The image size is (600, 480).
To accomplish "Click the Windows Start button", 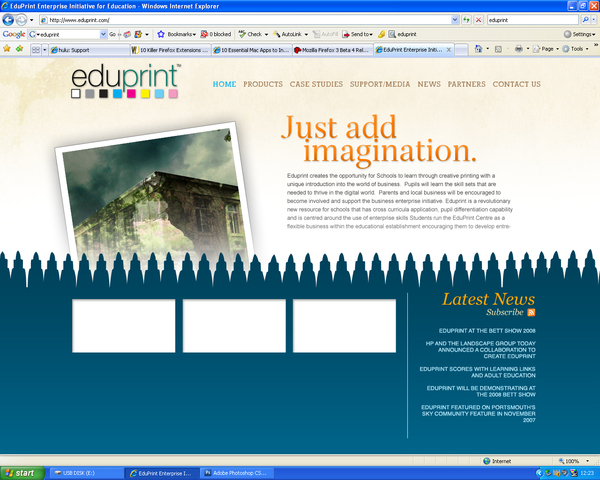I will pos(21,473).
